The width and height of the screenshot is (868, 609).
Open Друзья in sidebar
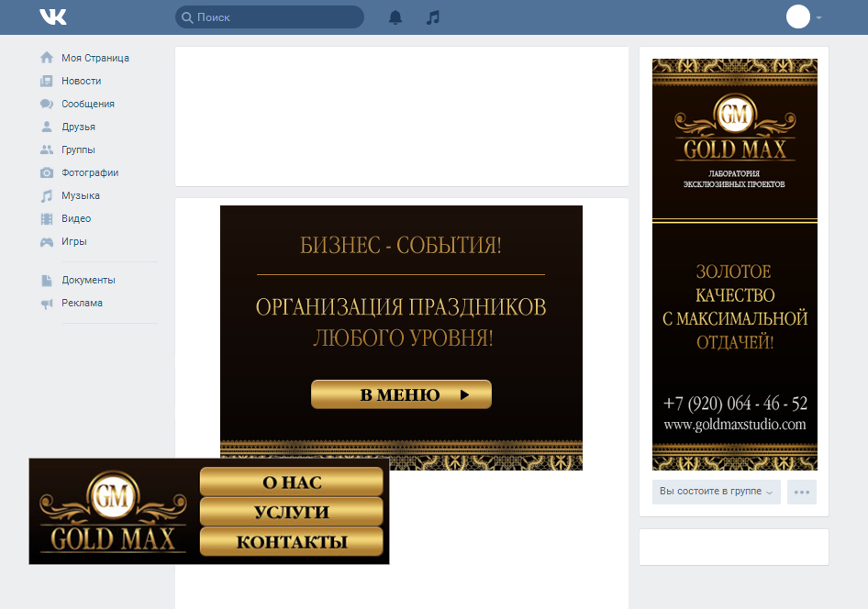tap(79, 127)
